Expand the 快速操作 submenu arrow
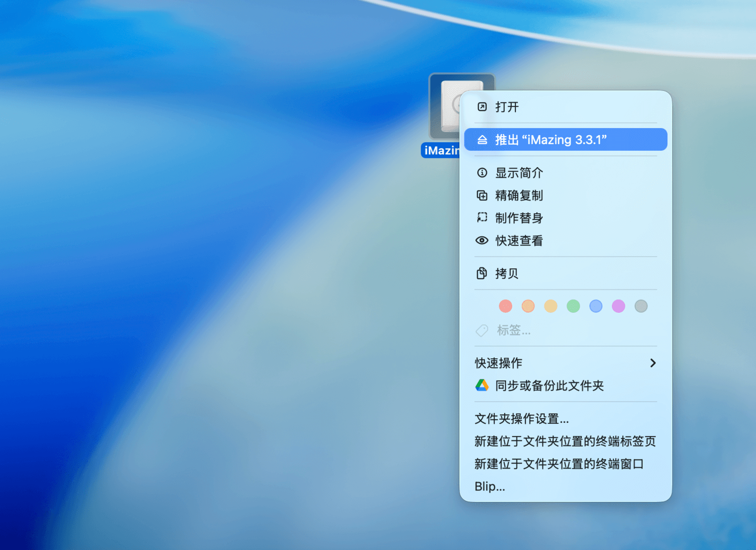This screenshot has width=756, height=550. point(653,363)
